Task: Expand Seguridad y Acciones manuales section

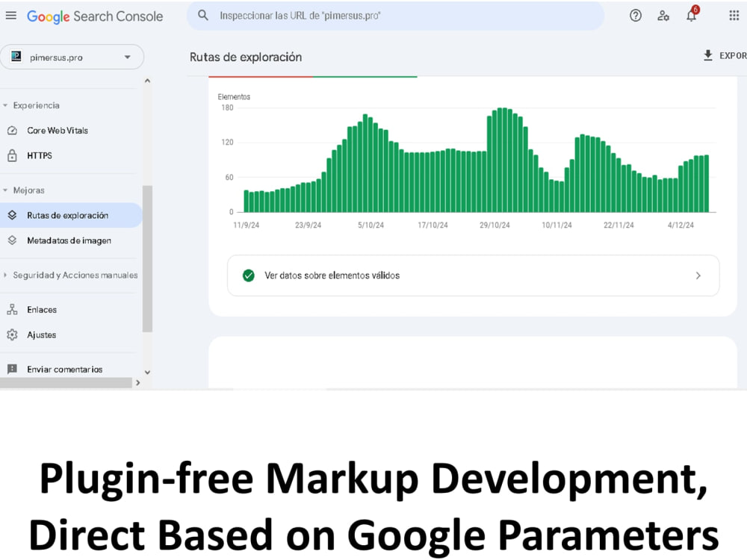Action: [5, 275]
